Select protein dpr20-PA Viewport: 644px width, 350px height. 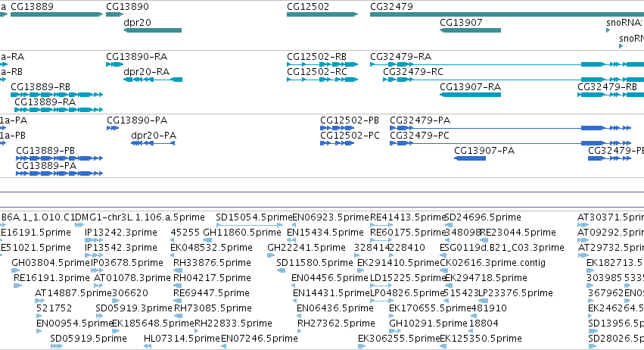154,136
